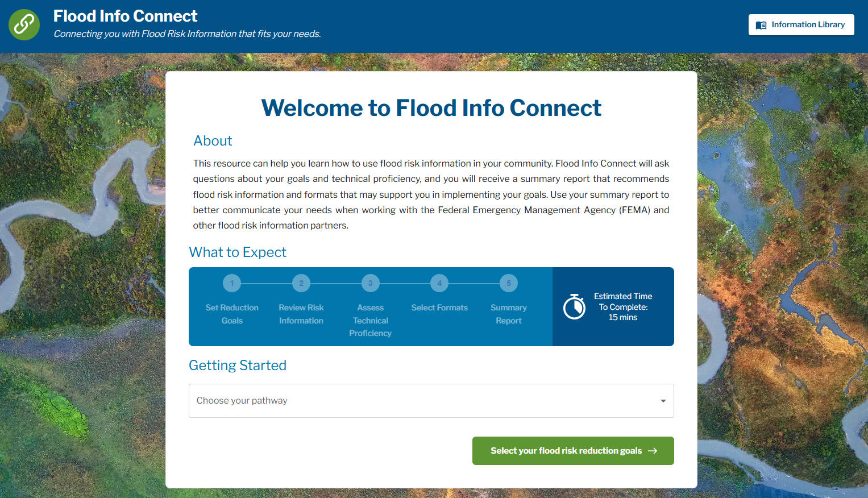The image size is (868, 498).
Task: Click the Set Reduction Goals step label
Action: pos(232,314)
